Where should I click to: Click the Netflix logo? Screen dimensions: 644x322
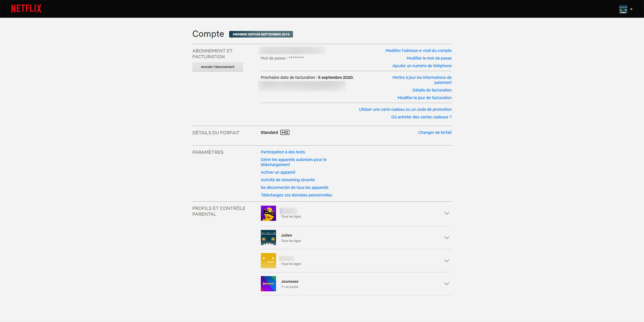click(26, 9)
